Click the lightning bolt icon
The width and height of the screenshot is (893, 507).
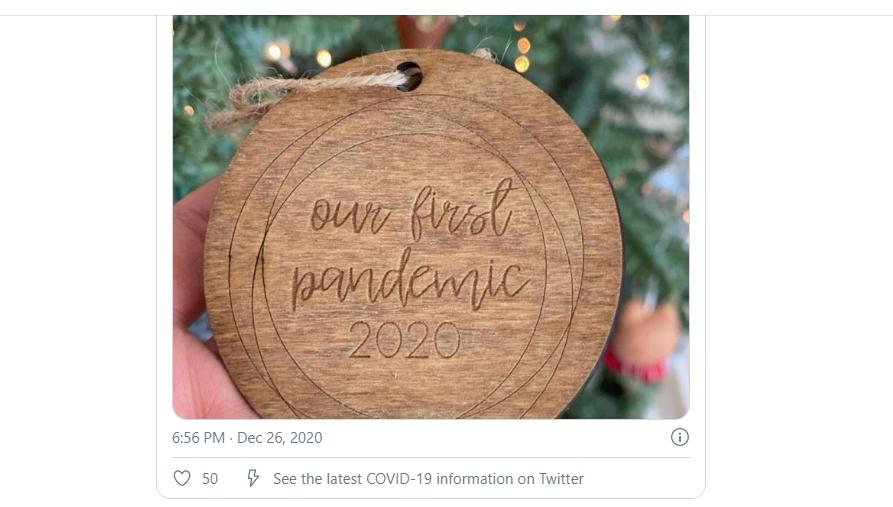point(253,479)
